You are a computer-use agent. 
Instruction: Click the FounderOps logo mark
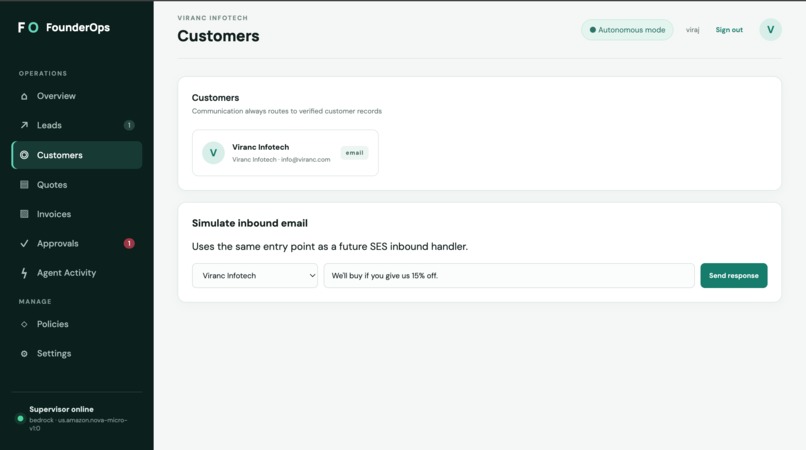(x=28, y=27)
